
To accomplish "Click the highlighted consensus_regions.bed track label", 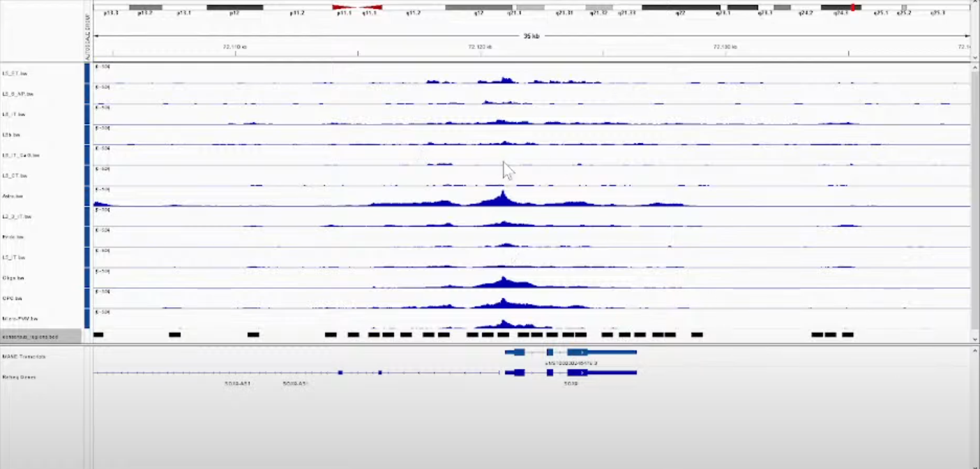I will (30, 336).
